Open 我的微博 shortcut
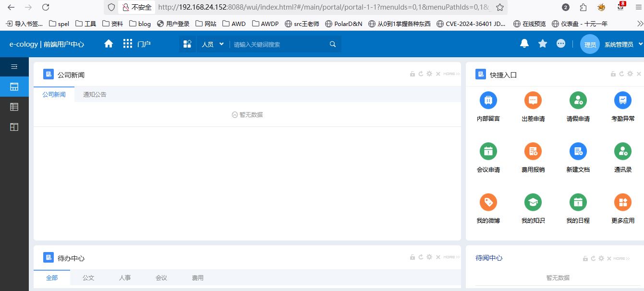Image resolution: width=644 pixels, height=291 pixels. point(488,209)
